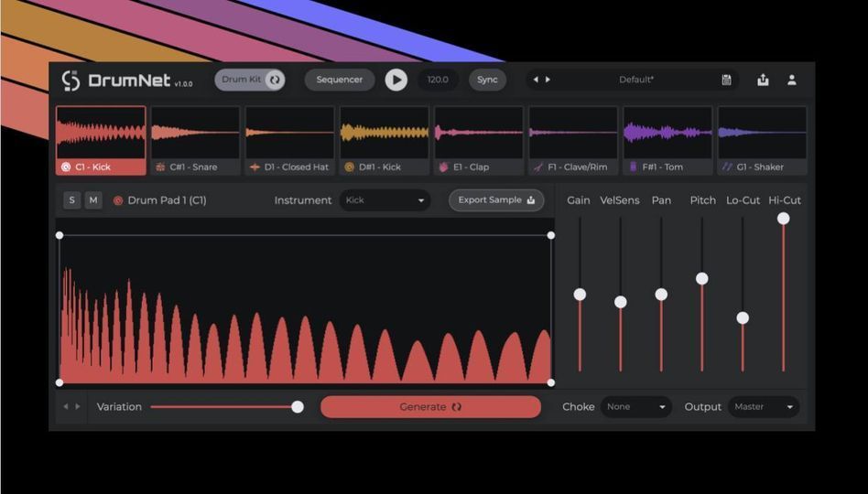Click the F#1 - Tom drum icon
The width and height of the screenshot is (868, 494).
(634, 166)
